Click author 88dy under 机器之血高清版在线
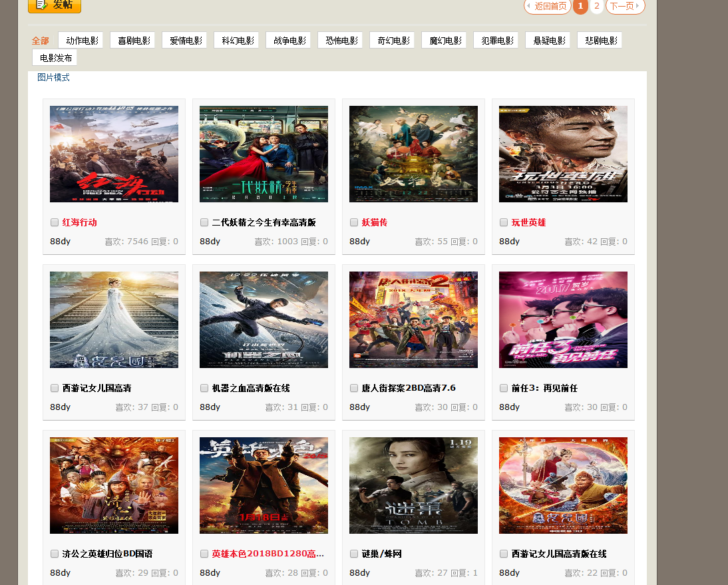This screenshot has width=728, height=585. [x=210, y=407]
